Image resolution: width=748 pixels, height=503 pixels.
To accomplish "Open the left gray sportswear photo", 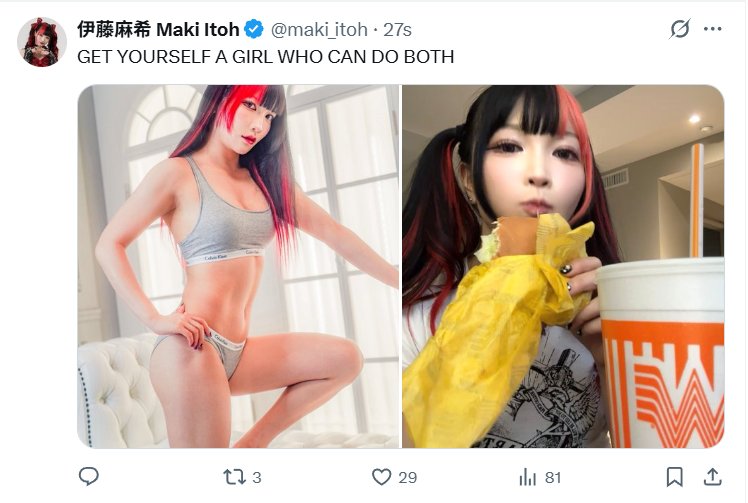I will click(x=239, y=266).
